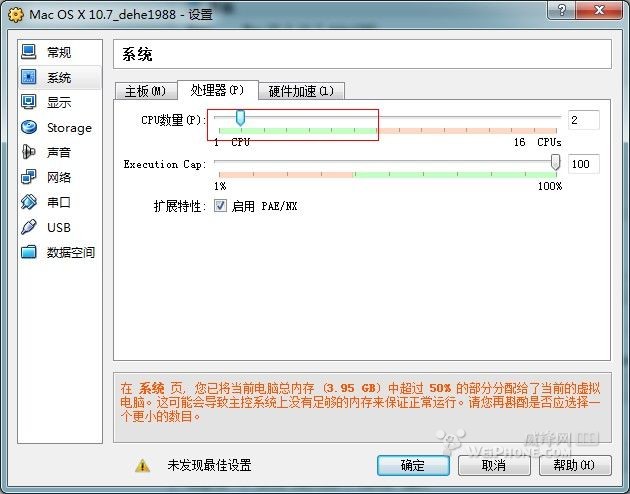Open the 网络 network icon
The height and width of the screenshot is (494, 630).
tap(29, 177)
